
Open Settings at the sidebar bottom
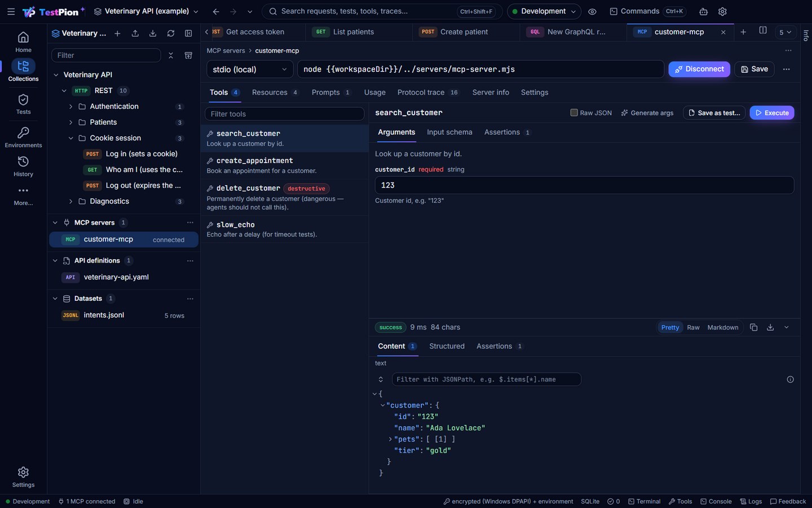coord(23,477)
